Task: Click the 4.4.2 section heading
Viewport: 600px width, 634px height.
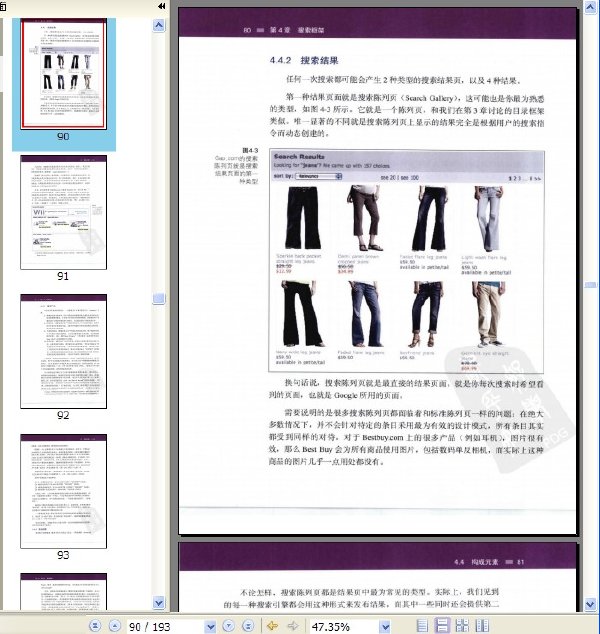Action: click(304, 61)
